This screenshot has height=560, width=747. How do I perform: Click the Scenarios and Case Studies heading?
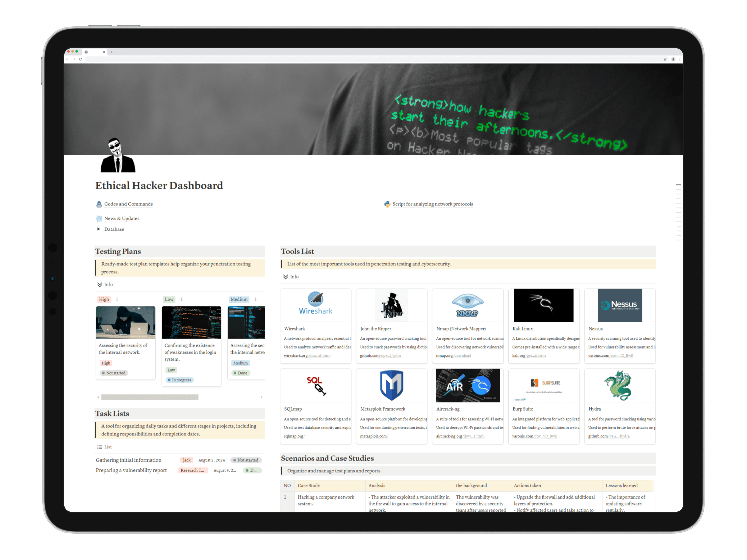pyautogui.click(x=327, y=458)
